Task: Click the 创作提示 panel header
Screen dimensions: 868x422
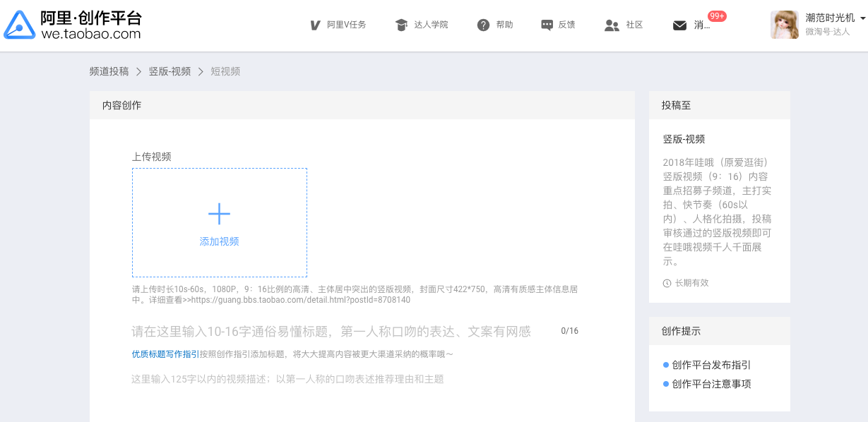Action: pos(719,331)
